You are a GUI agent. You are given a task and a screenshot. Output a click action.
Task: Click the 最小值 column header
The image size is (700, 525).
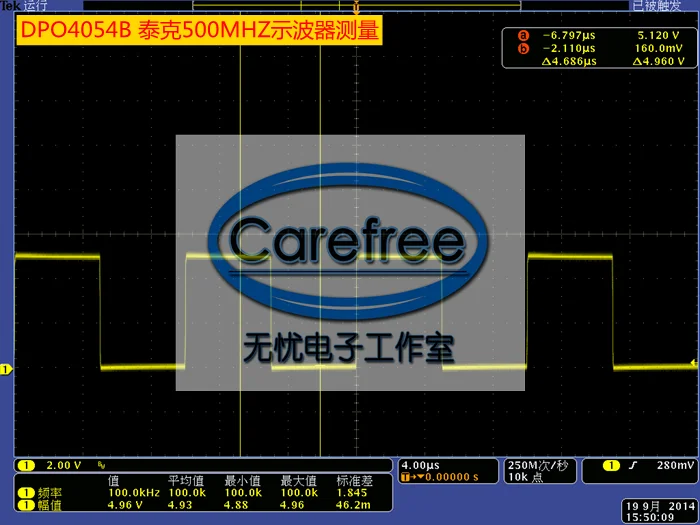[x=242, y=481]
